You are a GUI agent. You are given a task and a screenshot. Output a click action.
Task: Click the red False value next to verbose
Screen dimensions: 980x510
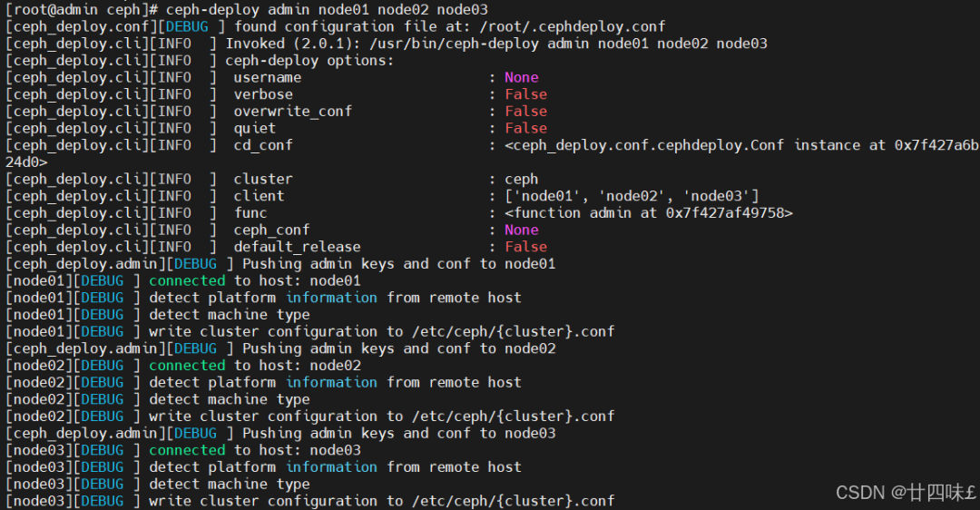tap(525, 93)
